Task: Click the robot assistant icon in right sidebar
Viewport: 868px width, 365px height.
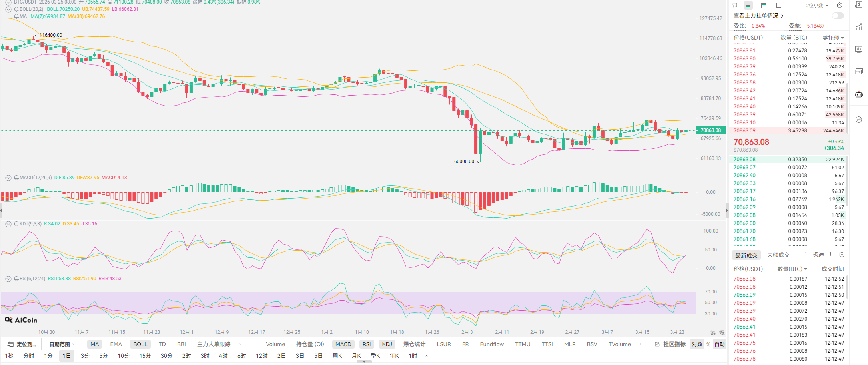Action: (858, 95)
